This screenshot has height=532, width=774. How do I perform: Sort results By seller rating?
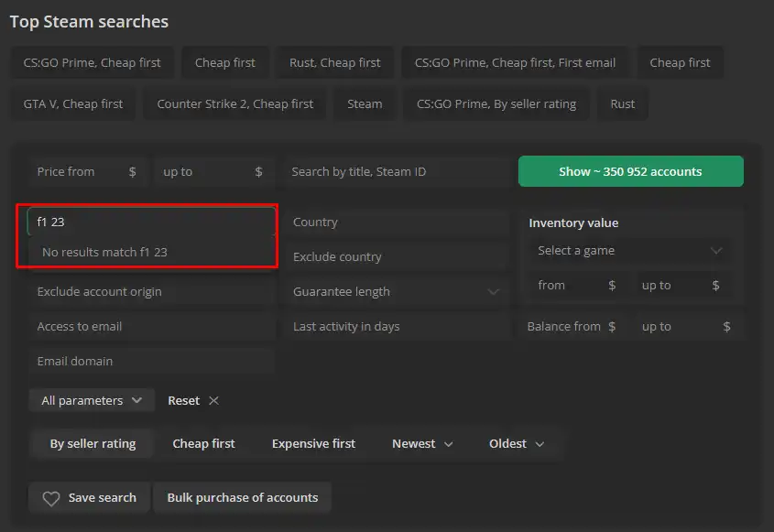(x=93, y=444)
